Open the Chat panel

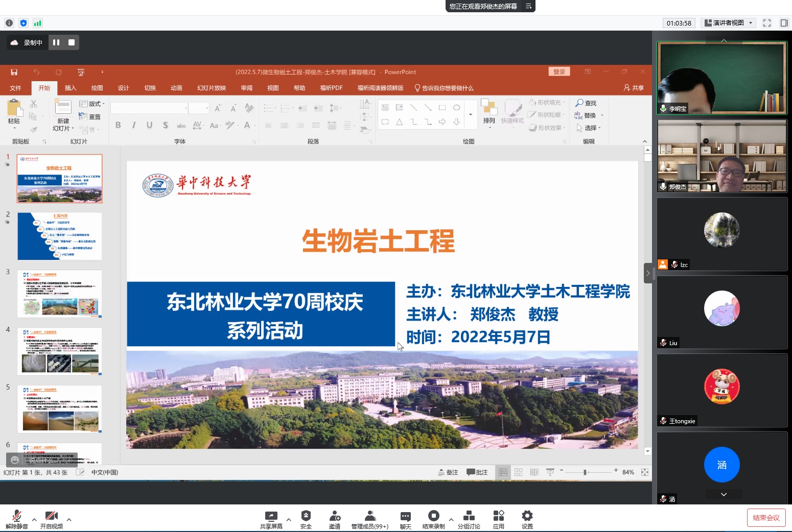405,516
